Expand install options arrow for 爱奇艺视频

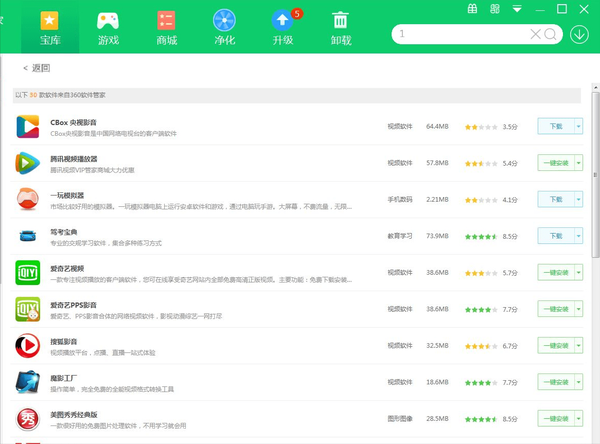coord(579,273)
